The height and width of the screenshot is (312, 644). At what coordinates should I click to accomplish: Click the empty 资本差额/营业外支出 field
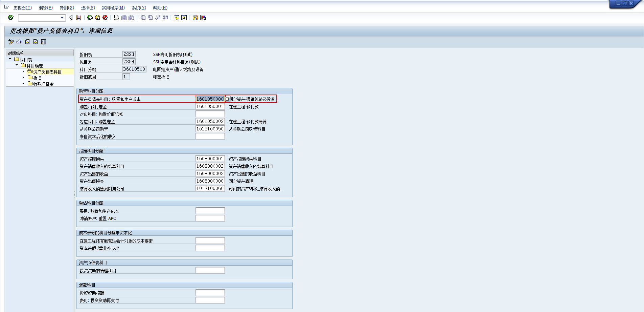(210, 248)
